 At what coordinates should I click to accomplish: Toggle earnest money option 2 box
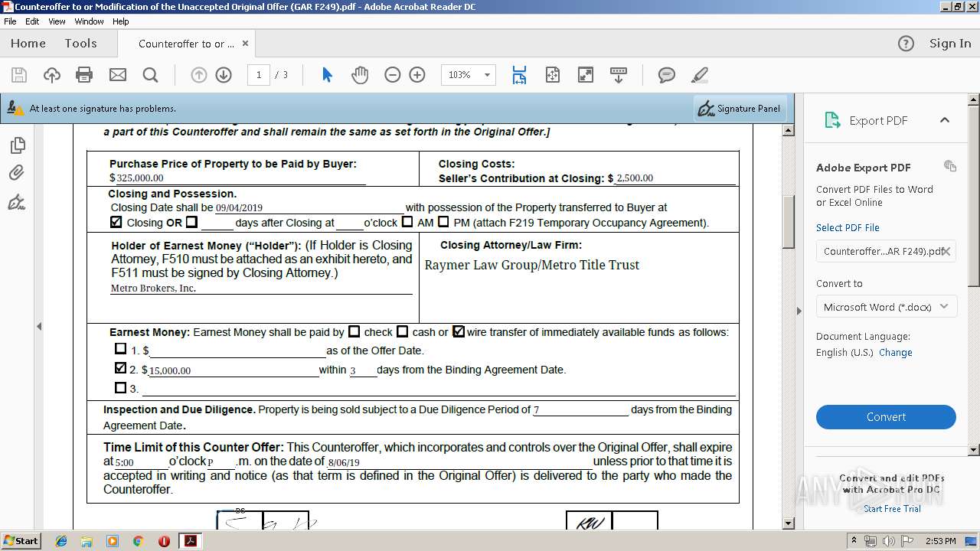tap(120, 368)
